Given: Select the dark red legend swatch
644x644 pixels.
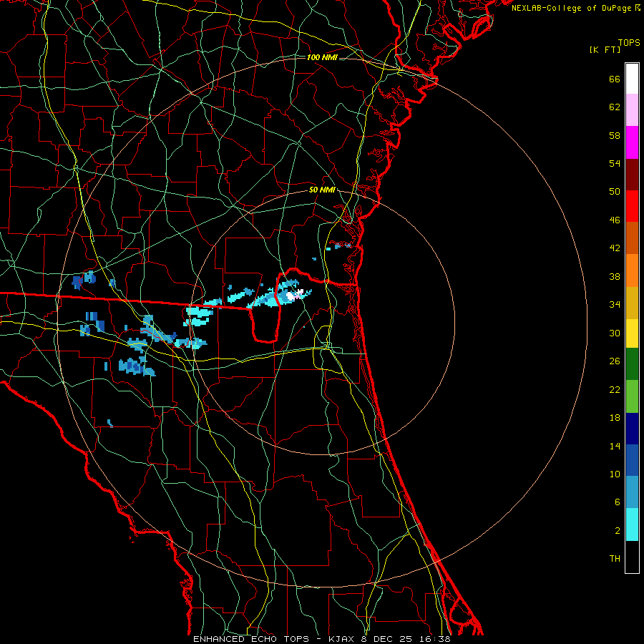Looking at the screenshot, I should (632, 175).
